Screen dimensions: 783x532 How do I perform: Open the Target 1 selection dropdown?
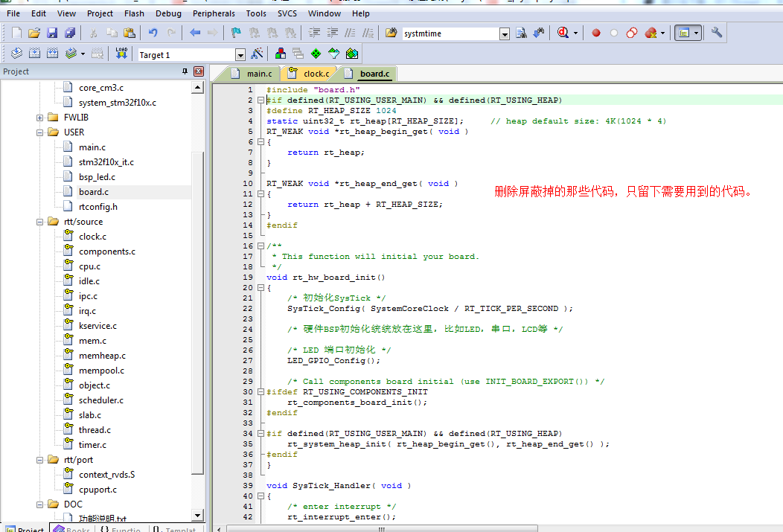pyautogui.click(x=240, y=53)
